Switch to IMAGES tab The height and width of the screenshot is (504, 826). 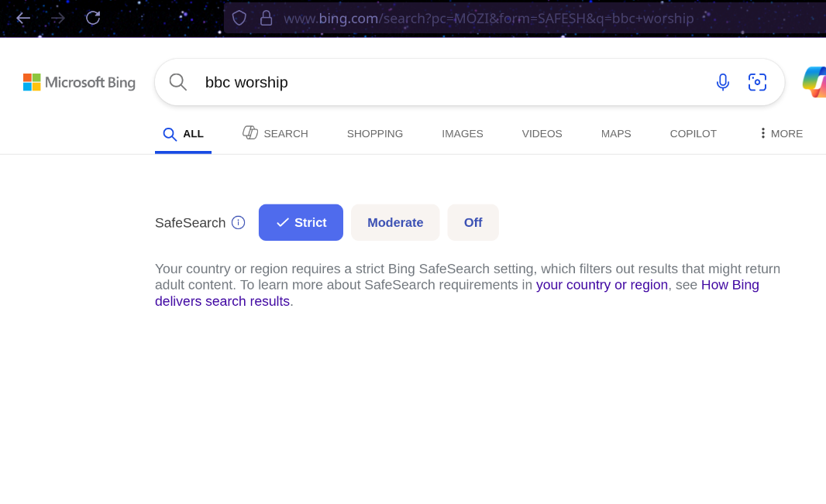click(x=463, y=134)
